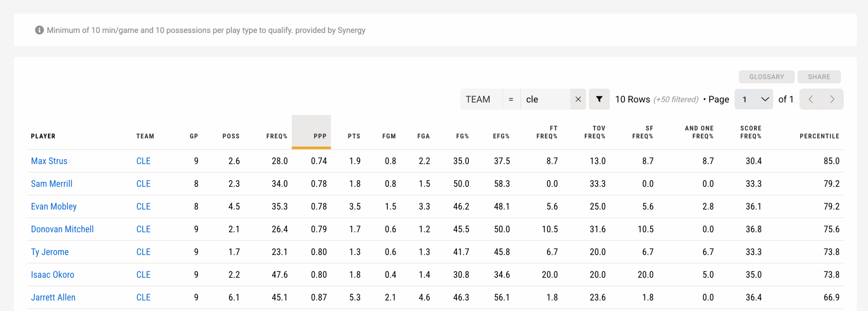Sort by the POSS column header

tap(231, 136)
